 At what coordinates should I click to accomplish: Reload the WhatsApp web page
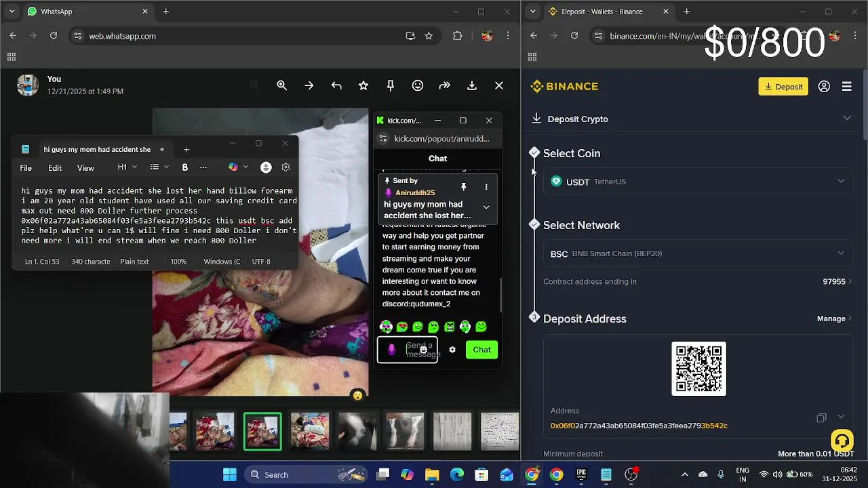[x=54, y=36]
